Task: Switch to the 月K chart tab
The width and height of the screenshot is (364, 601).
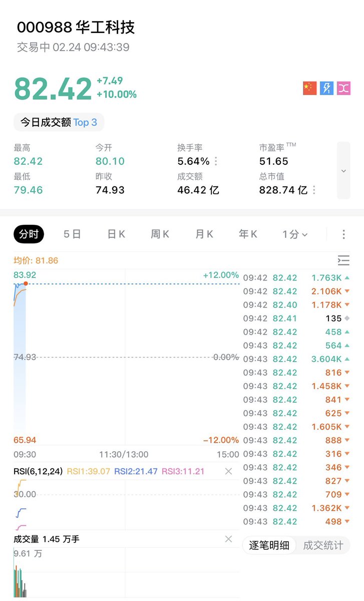Action: 204,234
